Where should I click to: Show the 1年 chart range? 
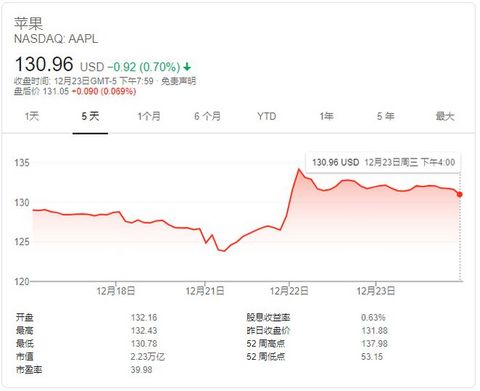point(326,116)
